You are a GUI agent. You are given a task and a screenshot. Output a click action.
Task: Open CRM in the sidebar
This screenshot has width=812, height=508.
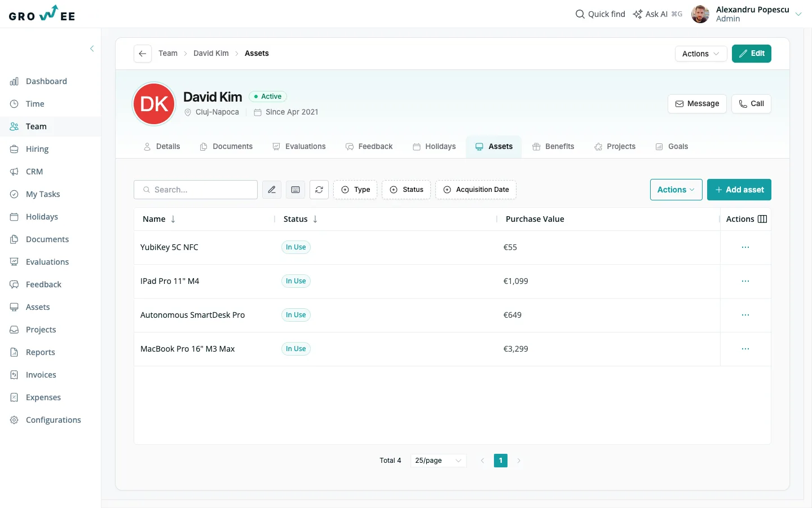click(x=50, y=172)
